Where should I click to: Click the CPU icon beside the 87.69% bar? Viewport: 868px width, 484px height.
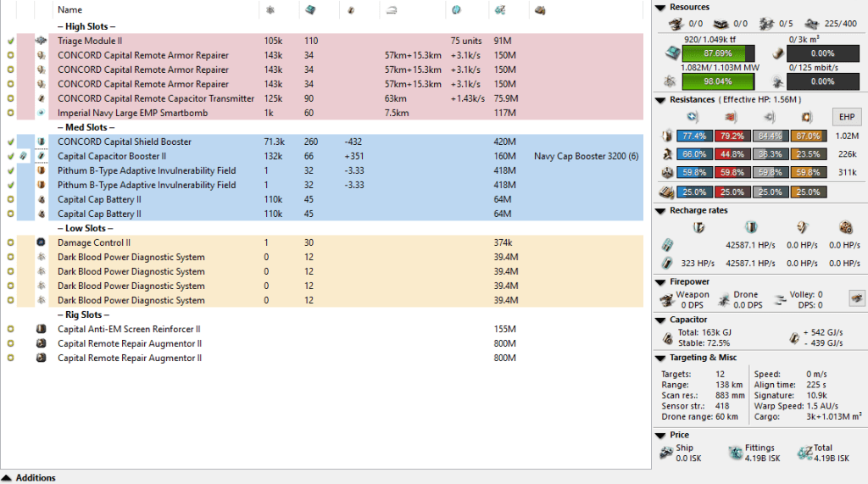(x=672, y=53)
